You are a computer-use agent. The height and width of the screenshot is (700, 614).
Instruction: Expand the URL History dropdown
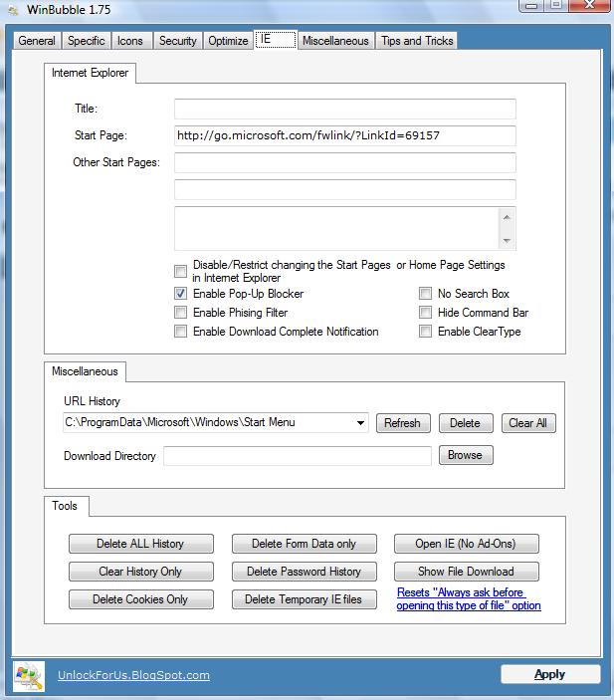tap(360, 423)
